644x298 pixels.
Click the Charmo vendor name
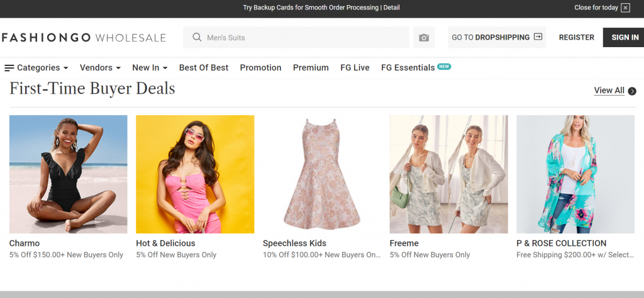[x=25, y=243]
